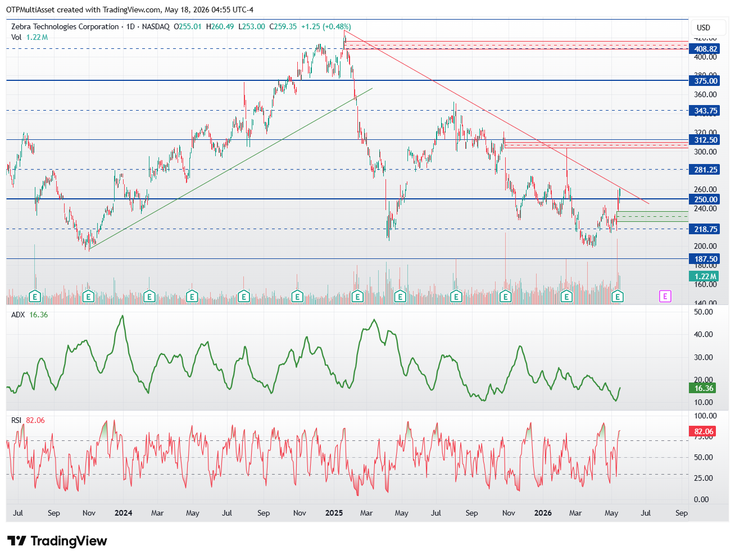735x560 pixels.
Task: Click the low price L253.00 value
Action: coord(252,26)
